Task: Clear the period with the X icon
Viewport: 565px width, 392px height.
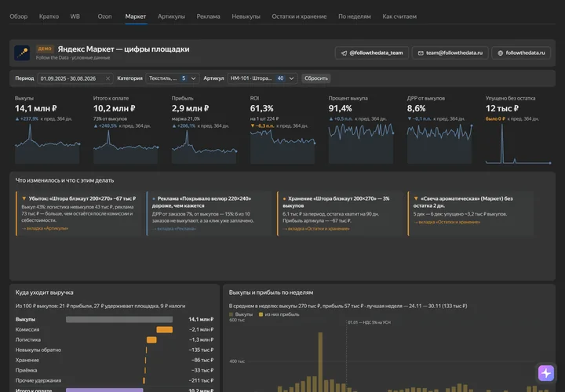Action: (x=108, y=78)
